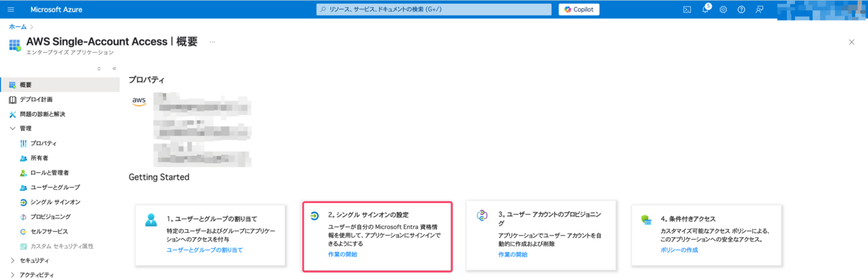Open portal settings gear icon
Viewport: 868px width, 279px height.
(x=723, y=9)
